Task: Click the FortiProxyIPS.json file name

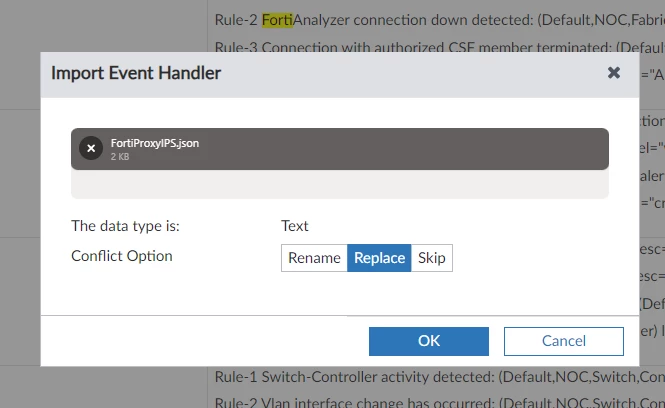Action: pyautogui.click(x=155, y=143)
